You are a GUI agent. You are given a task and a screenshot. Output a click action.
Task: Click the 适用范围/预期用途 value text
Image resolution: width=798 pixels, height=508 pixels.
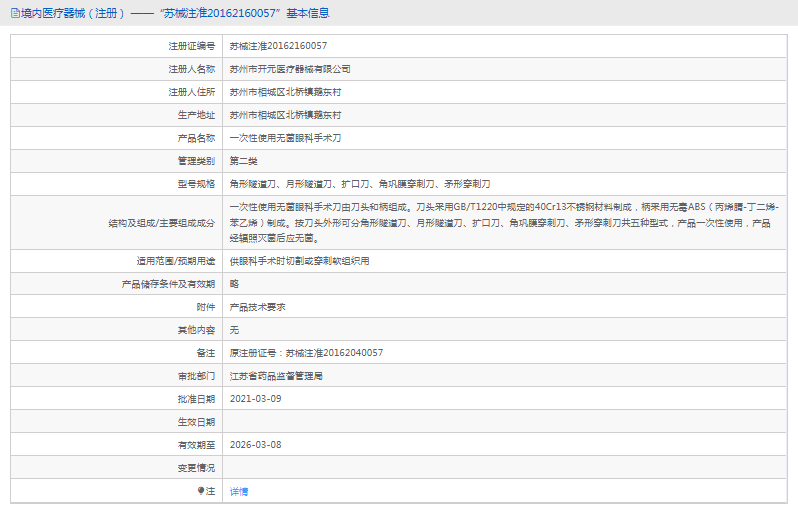(299, 260)
